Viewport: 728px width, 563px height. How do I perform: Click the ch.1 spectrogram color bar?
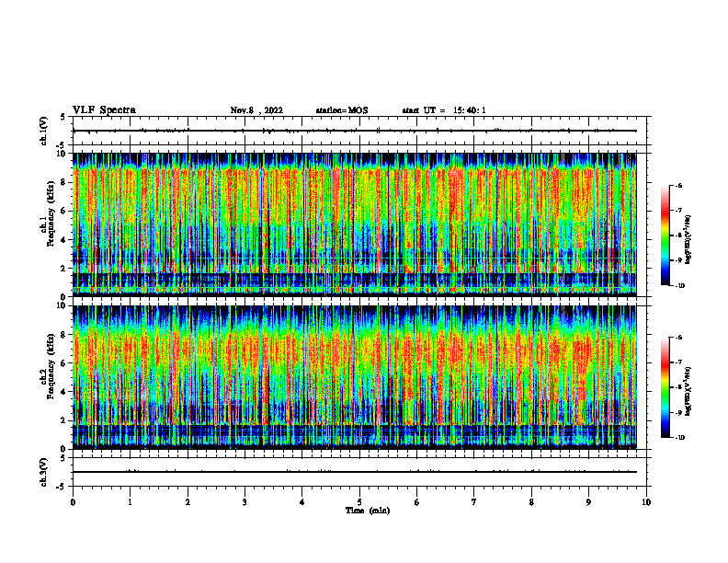click(665, 236)
